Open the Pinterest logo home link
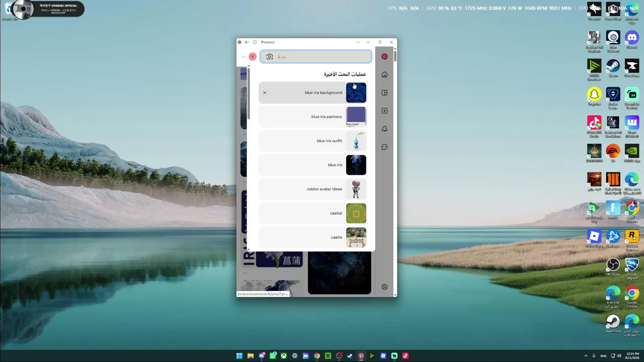644x362 pixels. (x=384, y=57)
